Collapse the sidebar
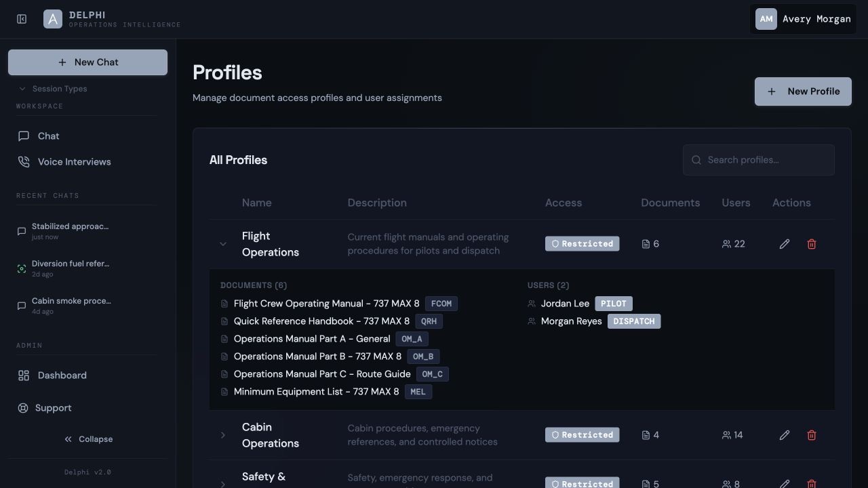The width and height of the screenshot is (868, 488). [88, 439]
